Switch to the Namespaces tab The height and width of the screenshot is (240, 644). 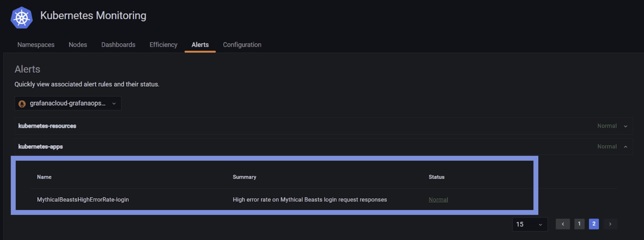35,44
